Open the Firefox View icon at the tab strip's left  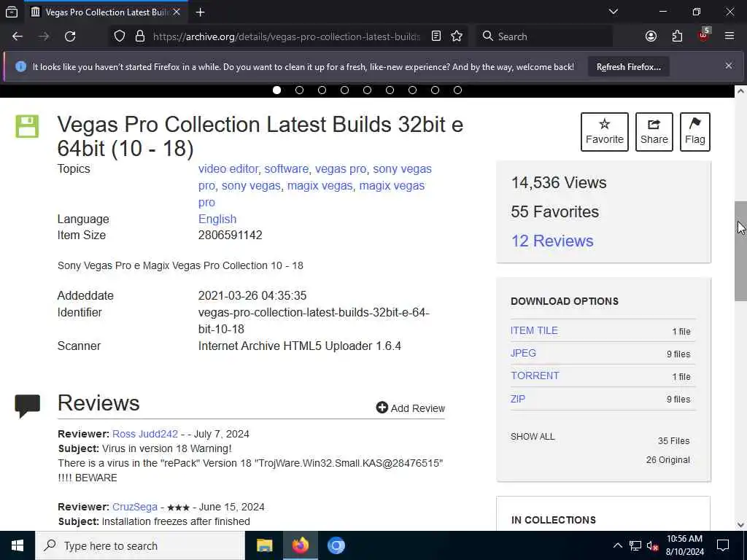[x=12, y=12]
